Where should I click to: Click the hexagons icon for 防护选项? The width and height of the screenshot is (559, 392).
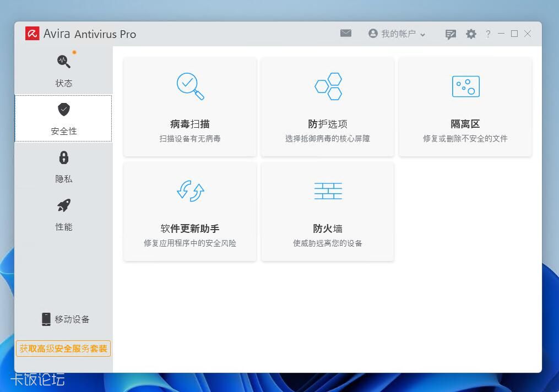pyautogui.click(x=328, y=84)
